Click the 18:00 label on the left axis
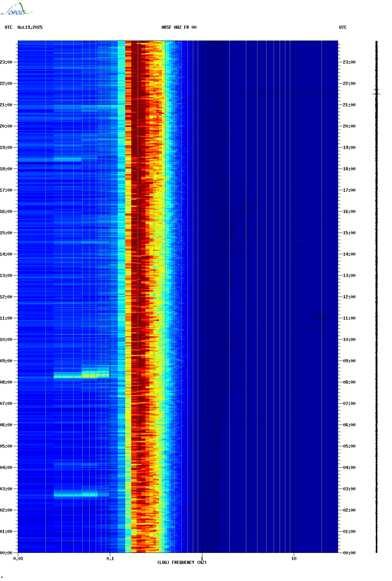 pos(6,169)
